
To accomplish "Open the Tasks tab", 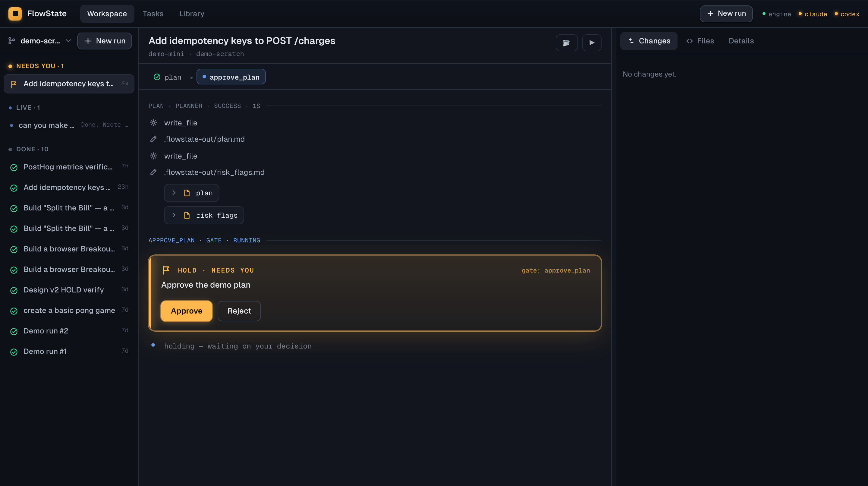I will pyautogui.click(x=153, y=14).
